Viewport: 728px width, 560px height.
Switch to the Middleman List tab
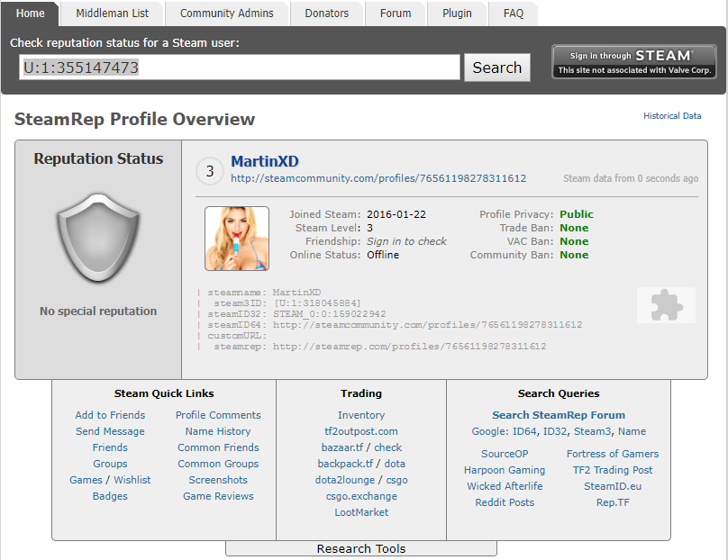(x=113, y=13)
